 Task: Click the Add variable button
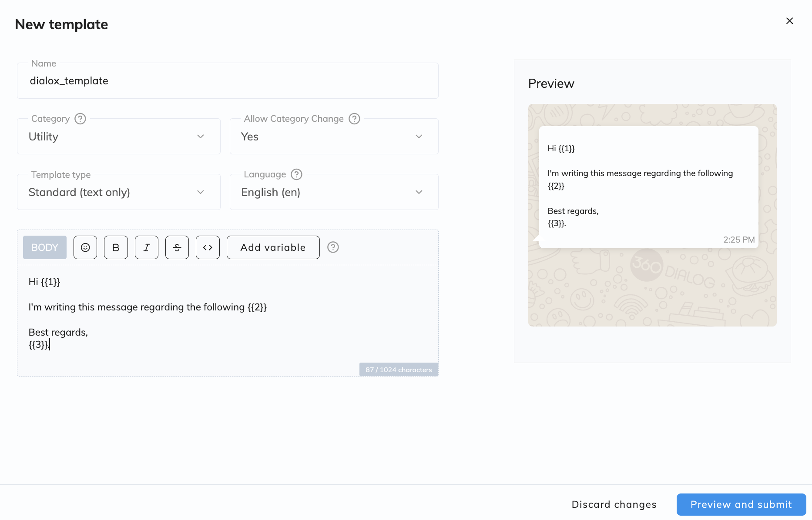click(x=273, y=247)
